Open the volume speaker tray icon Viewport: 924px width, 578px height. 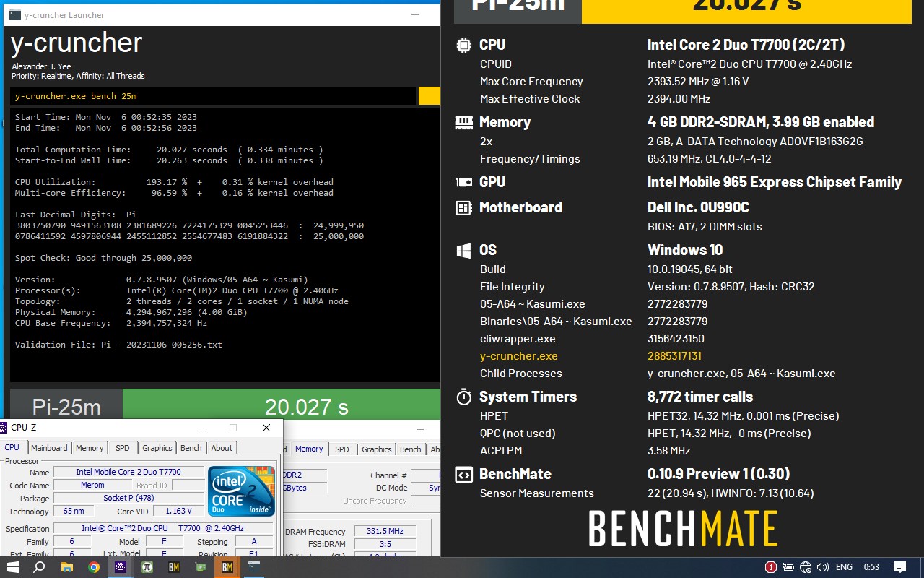click(822, 567)
